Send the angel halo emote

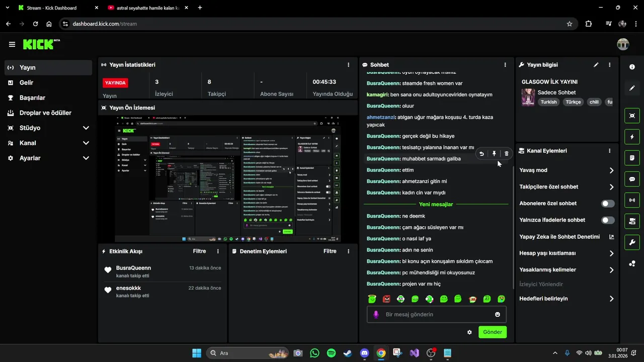coord(372,299)
